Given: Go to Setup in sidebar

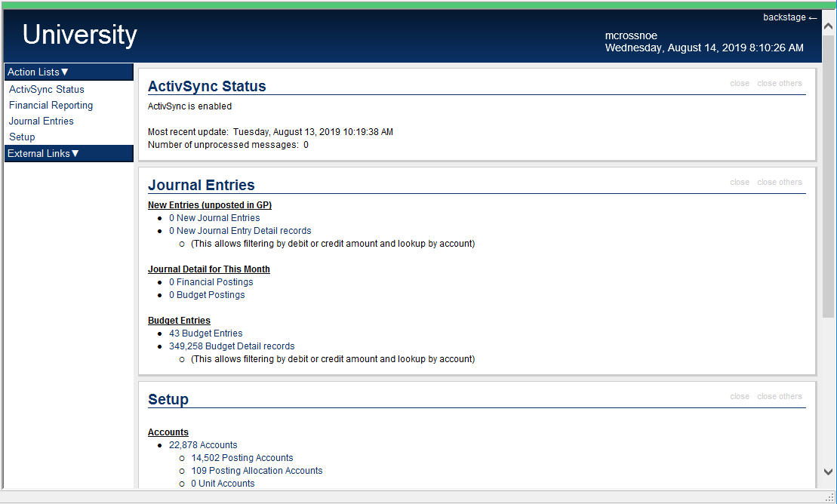Looking at the screenshot, I should tap(22, 137).
